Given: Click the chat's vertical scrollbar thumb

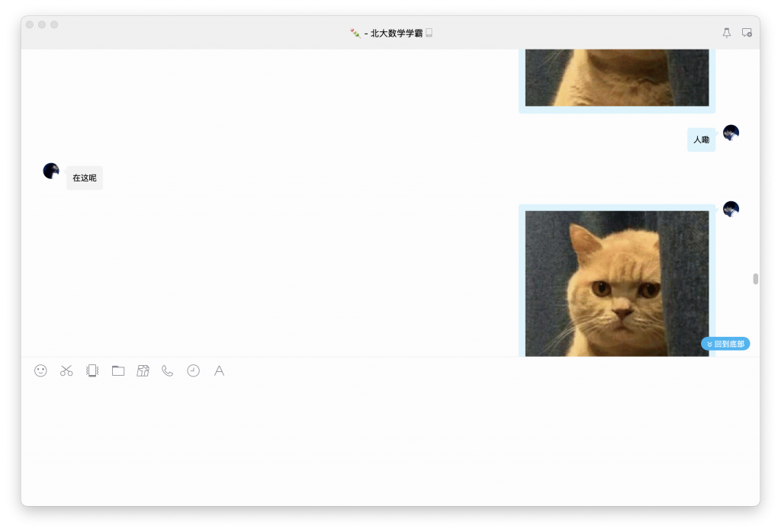Looking at the screenshot, I should (x=756, y=278).
